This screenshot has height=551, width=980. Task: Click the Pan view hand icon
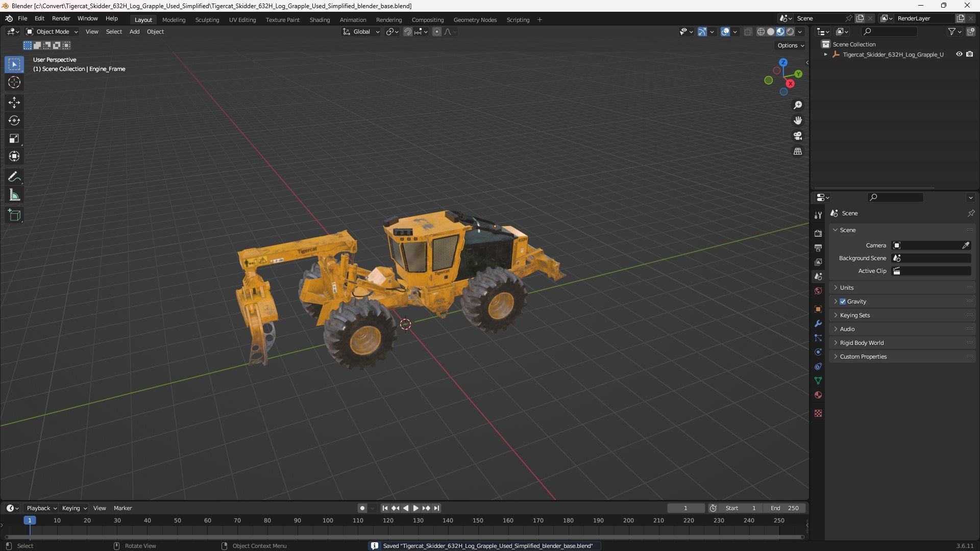798,120
